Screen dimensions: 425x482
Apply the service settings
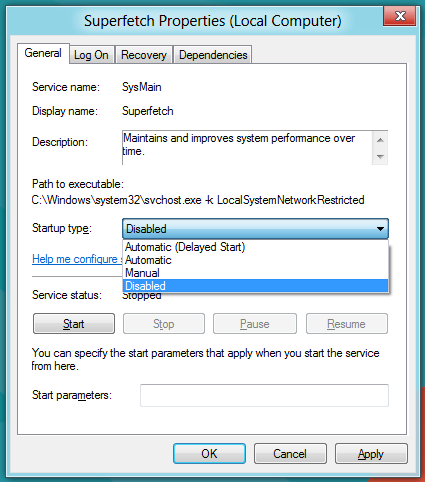point(371,454)
